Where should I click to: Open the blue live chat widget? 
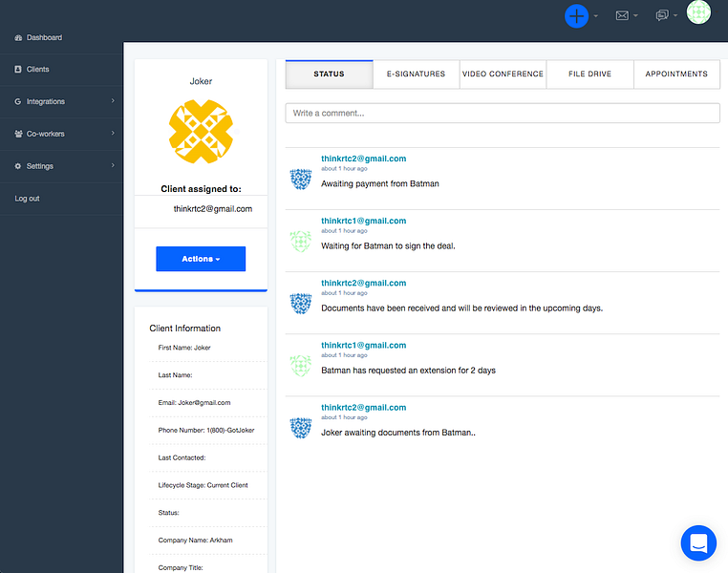click(x=698, y=542)
